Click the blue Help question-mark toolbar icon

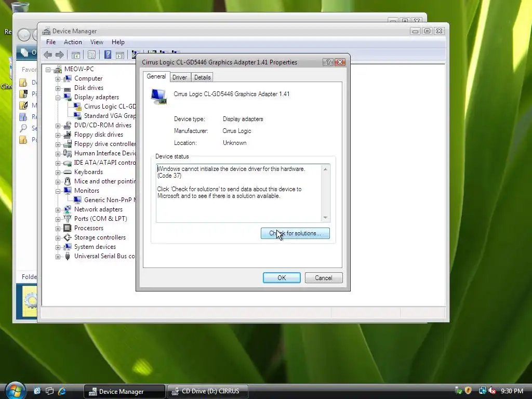[108, 55]
